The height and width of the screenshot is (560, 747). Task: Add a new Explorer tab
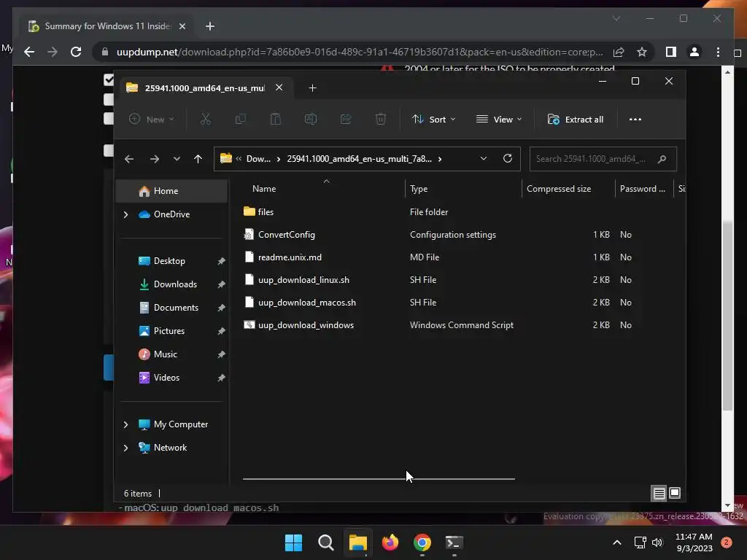tap(312, 88)
